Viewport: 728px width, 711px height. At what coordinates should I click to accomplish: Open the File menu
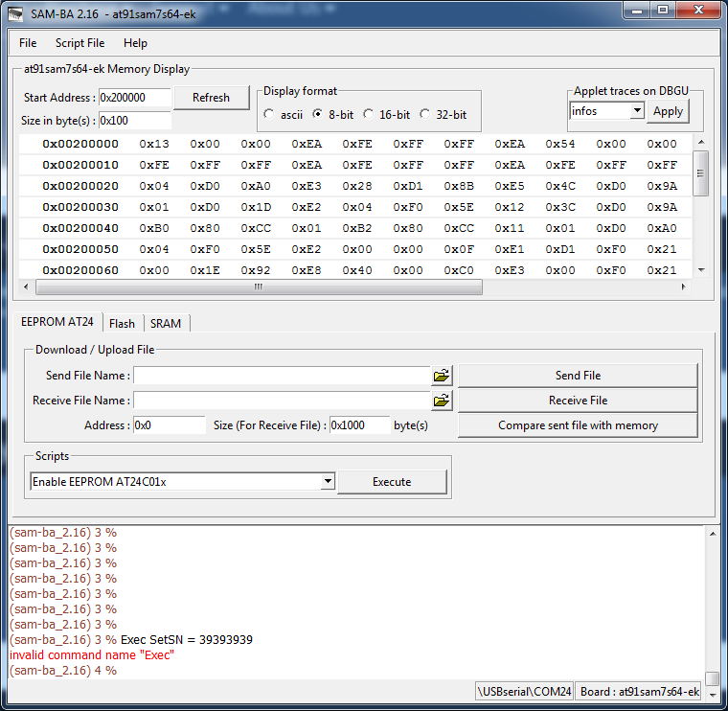(x=28, y=43)
